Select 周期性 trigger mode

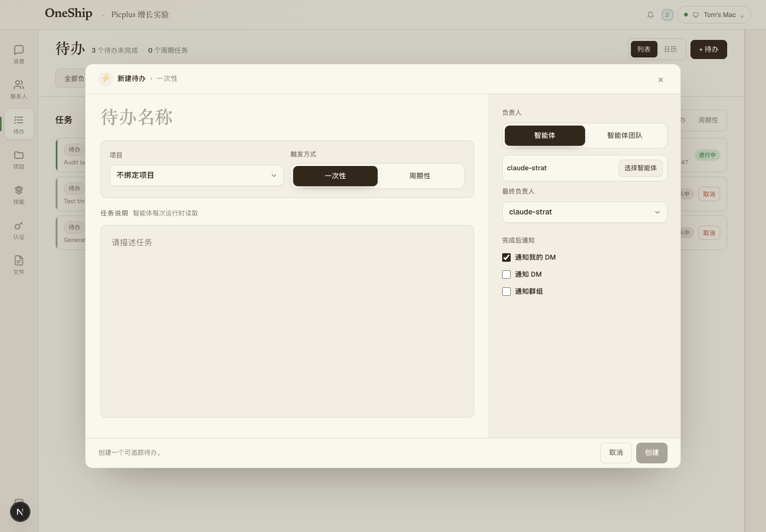point(420,176)
